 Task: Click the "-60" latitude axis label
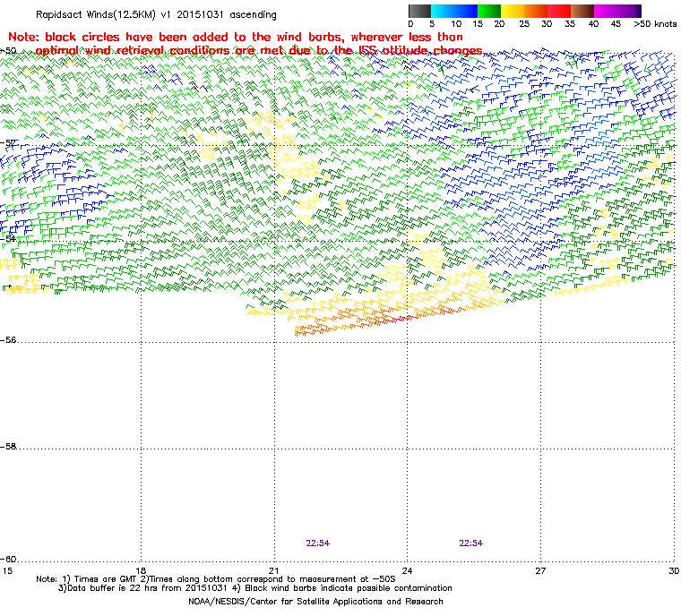8,559
